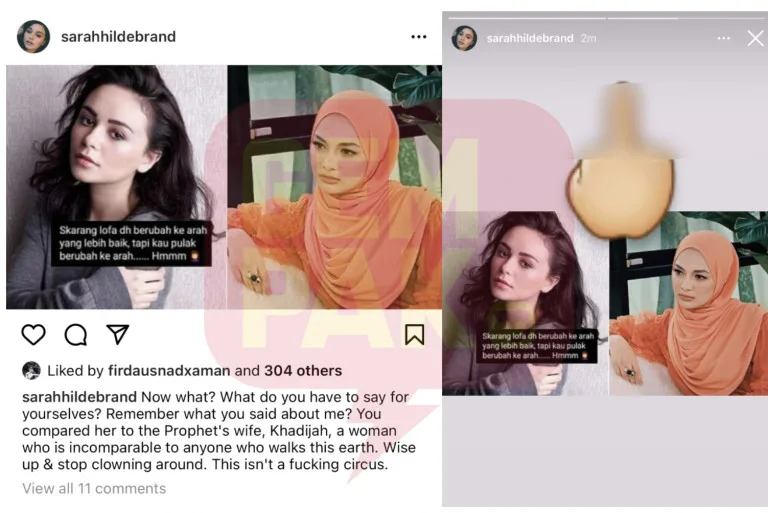Open sarahhildebrand avatar in the story header

tap(464, 38)
